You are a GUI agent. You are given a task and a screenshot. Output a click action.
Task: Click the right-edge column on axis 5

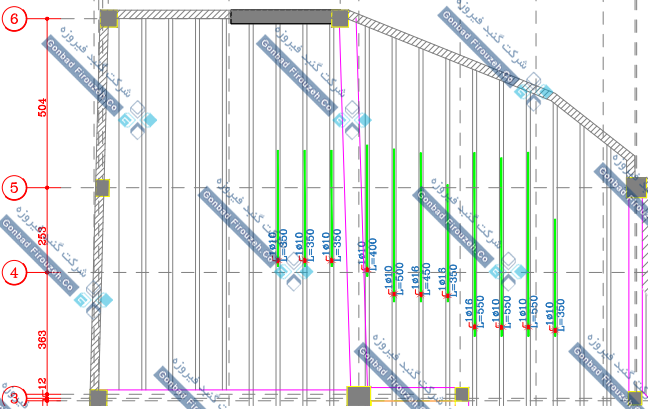[x=636, y=187]
